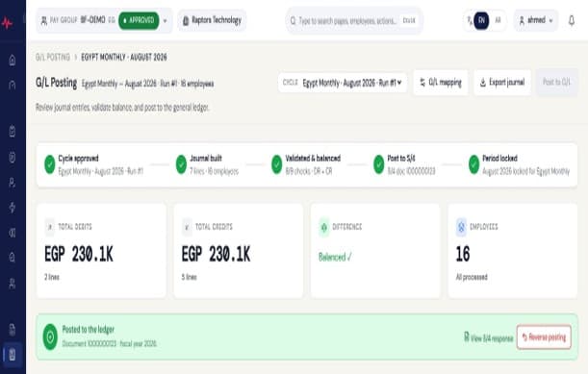Click the Post to S/4 check icon
The width and height of the screenshot is (588, 374).
click(379, 164)
